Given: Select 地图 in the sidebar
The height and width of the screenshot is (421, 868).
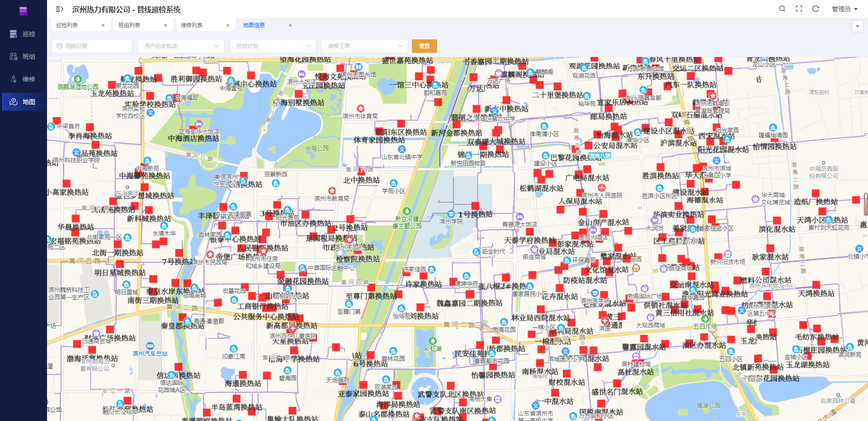Looking at the screenshot, I should click(24, 102).
